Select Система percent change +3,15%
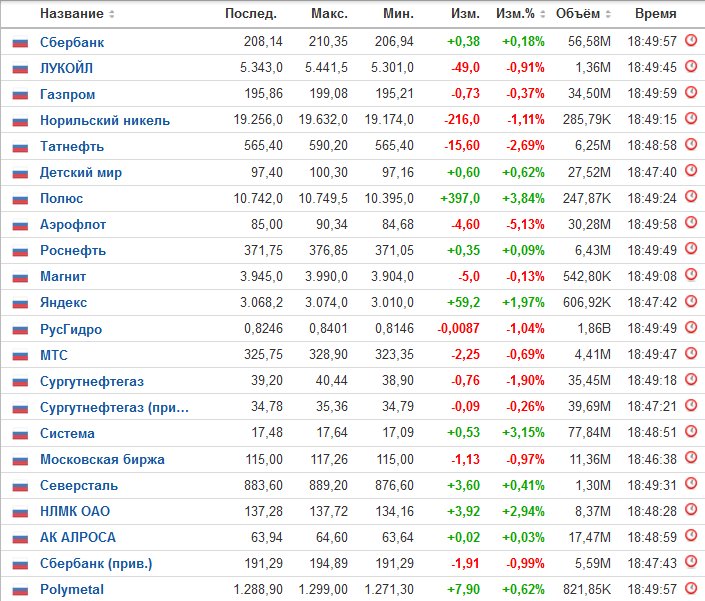This screenshot has width=705, height=601. point(523,433)
